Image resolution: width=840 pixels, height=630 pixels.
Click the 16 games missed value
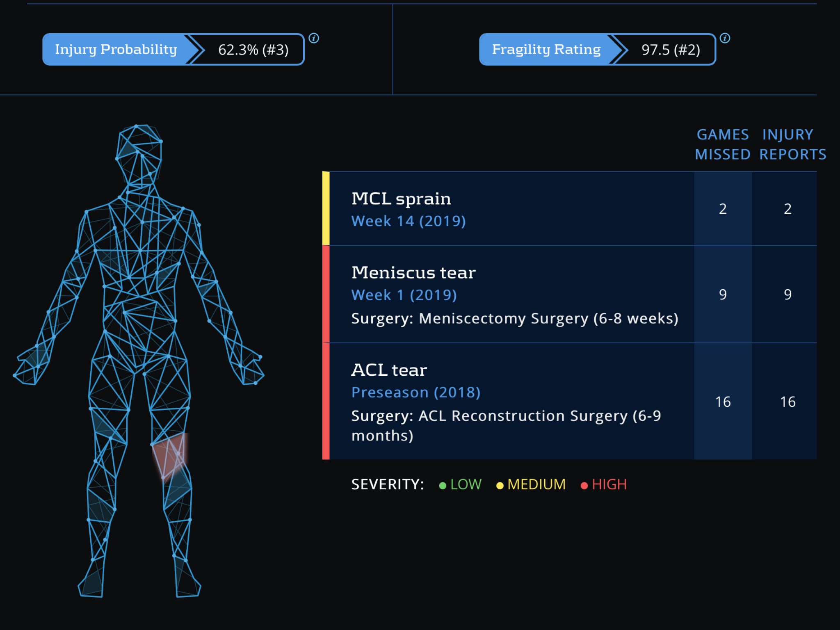coord(723,402)
